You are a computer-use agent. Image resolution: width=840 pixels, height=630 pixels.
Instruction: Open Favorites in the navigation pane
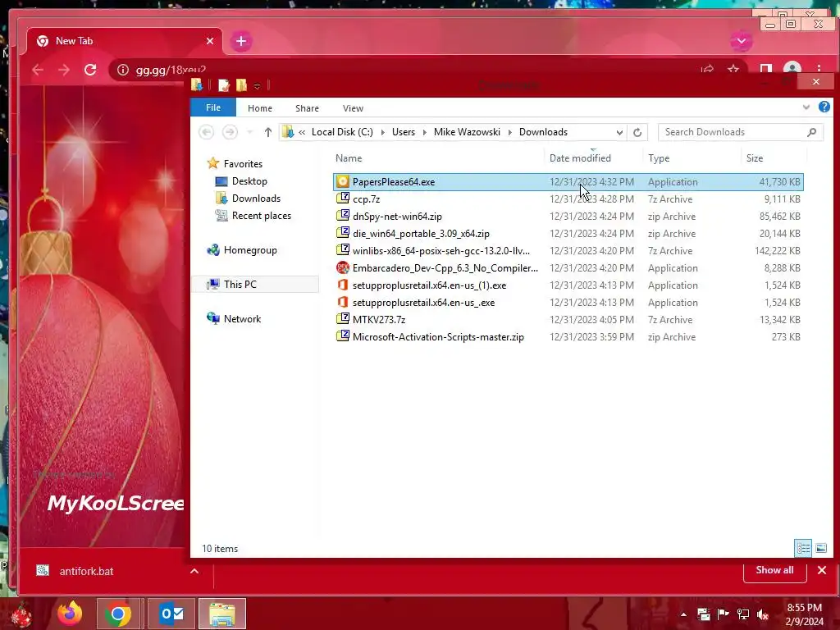point(243,163)
